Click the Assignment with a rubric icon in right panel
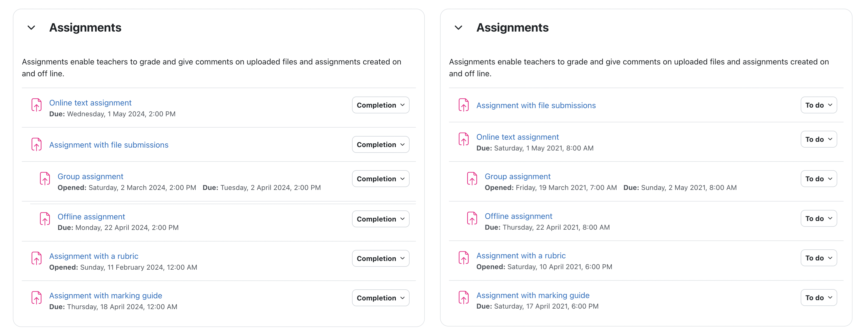The height and width of the screenshot is (332, 868). 464,258
